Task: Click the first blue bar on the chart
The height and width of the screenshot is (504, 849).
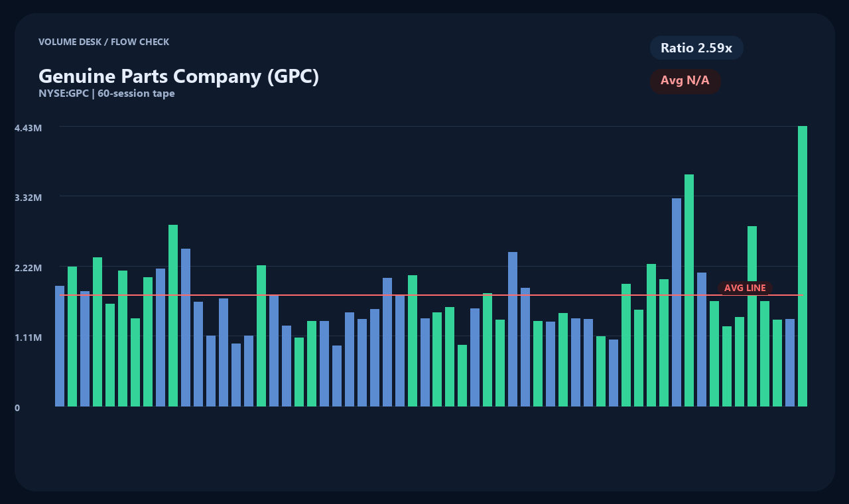Action: (x=60, y=346)
